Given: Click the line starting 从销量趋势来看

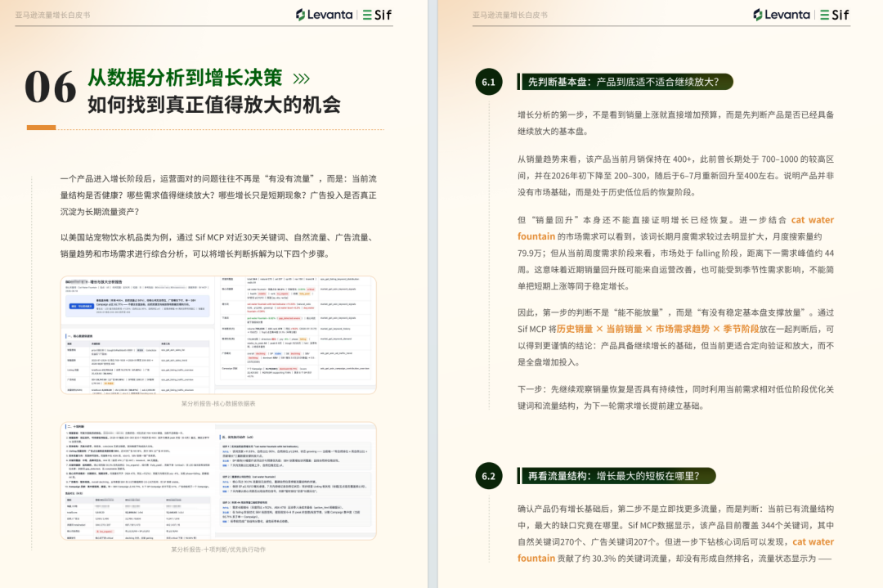Looking at the screenshot, I should (x=676, y=159).
